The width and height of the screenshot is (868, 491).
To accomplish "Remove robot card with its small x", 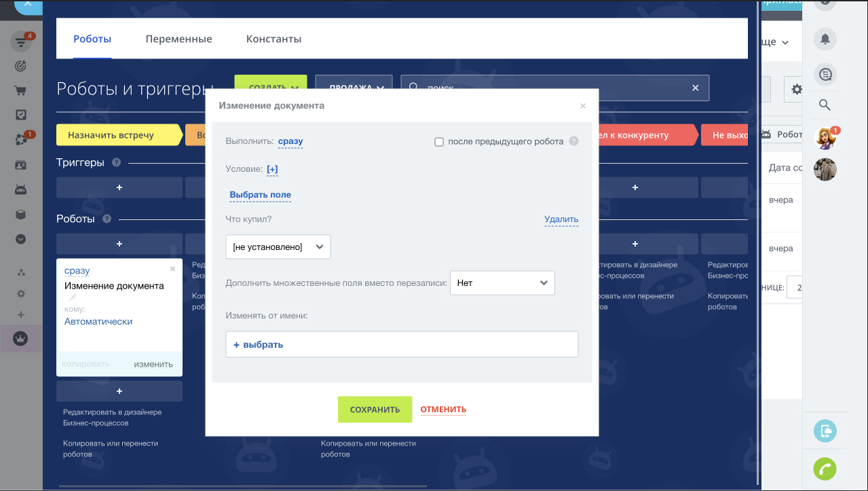I will coord(172,269).
